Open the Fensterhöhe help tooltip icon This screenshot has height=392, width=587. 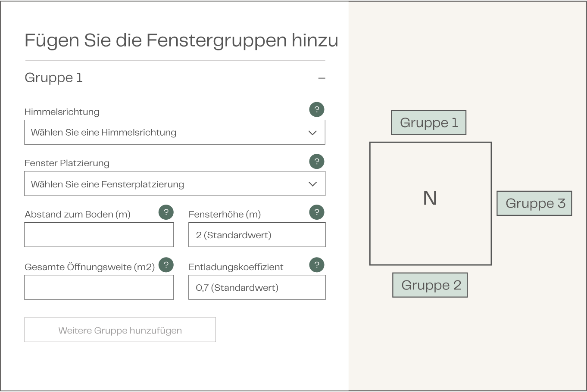click(x=317, y=212)
